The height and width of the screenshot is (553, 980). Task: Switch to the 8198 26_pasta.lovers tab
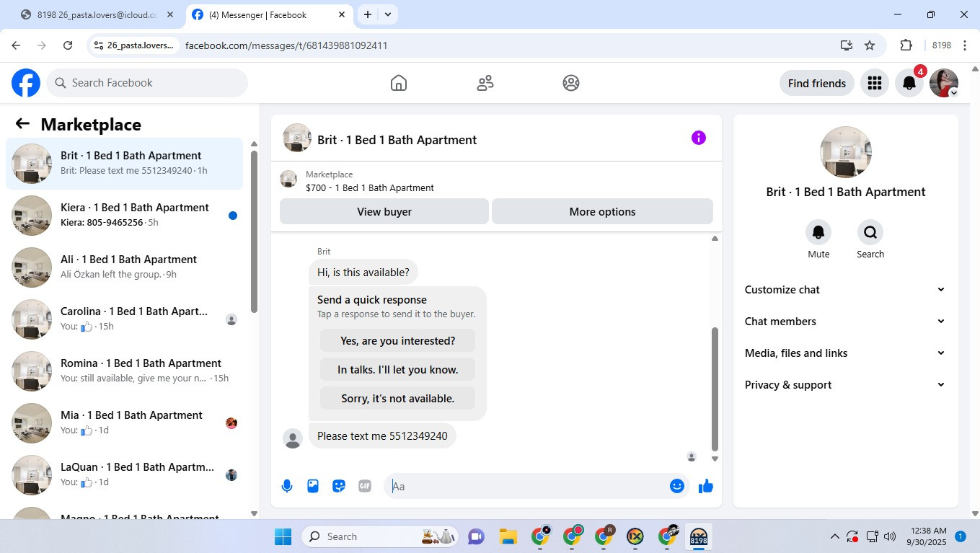click(97, 14)
